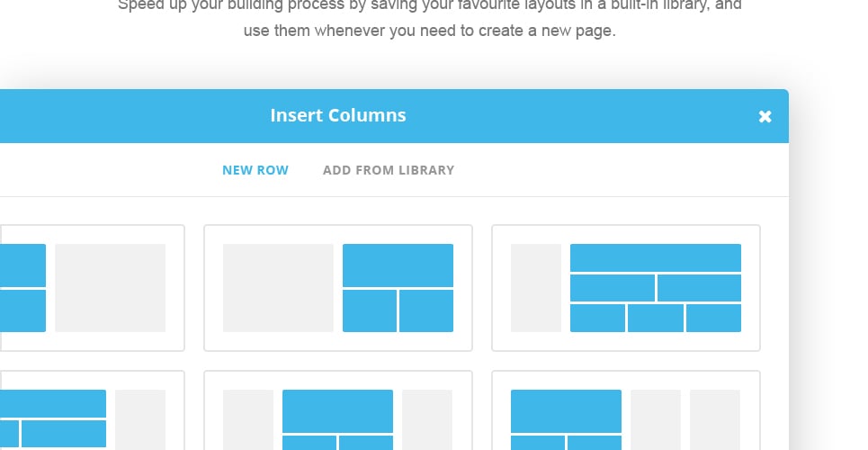
Task: Choose top-row layout with stacked blue blocks beside gray
Action: [x=92, y=288]
